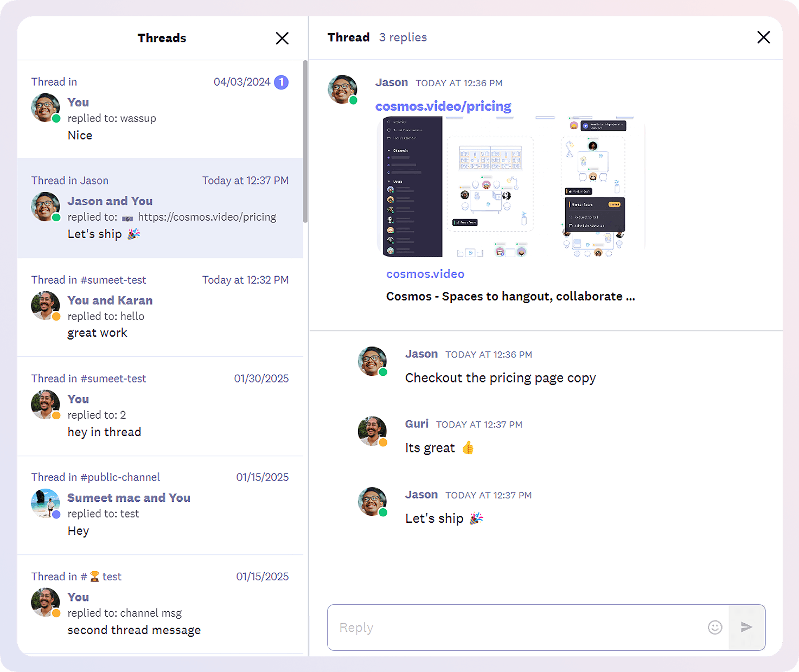The width and height of the screenshot is (799, 672).
Task: Click the 'Jason' sender name on 'Let's ship'
Action: [421, 495]
